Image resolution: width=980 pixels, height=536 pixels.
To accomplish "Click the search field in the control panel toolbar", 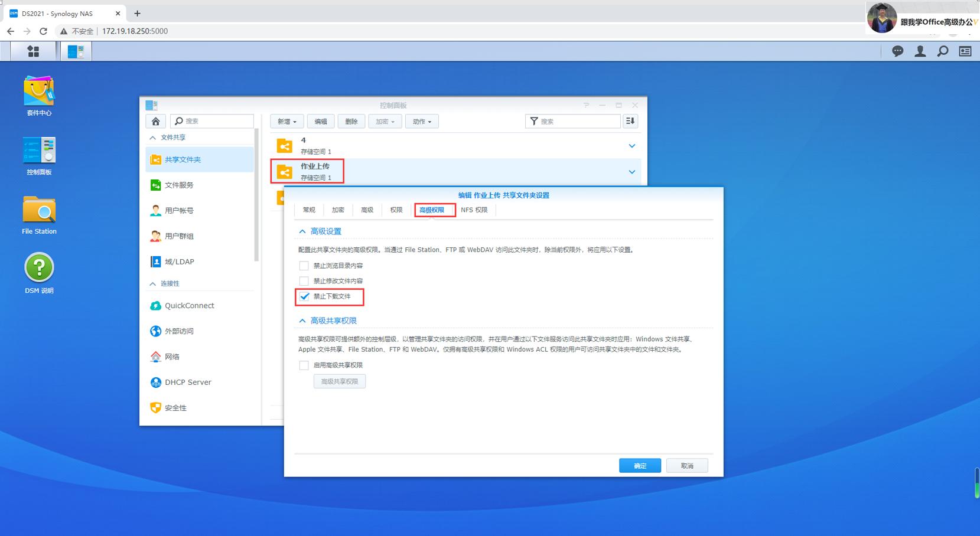I will pyautogui.click(x=573, y=121).
